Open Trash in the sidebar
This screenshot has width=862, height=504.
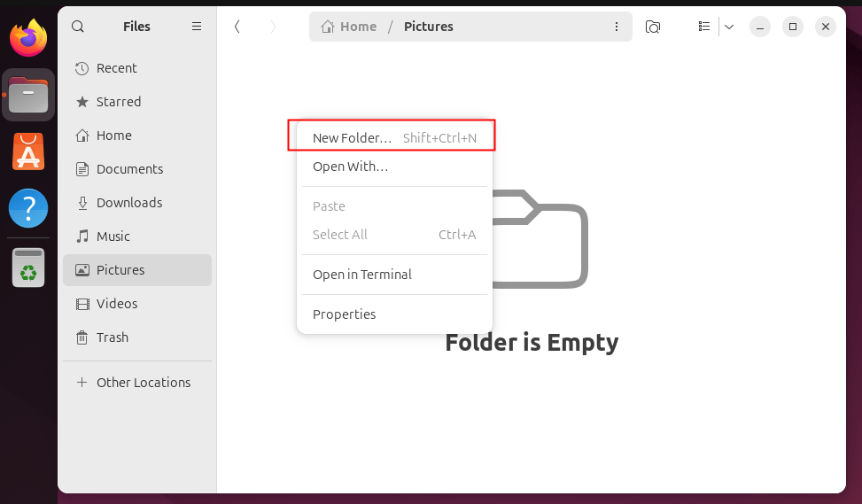coord(137,337)
